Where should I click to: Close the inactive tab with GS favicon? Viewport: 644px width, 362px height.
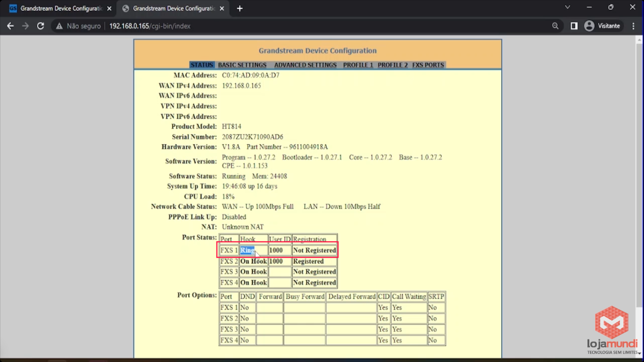tap(109, 8)
